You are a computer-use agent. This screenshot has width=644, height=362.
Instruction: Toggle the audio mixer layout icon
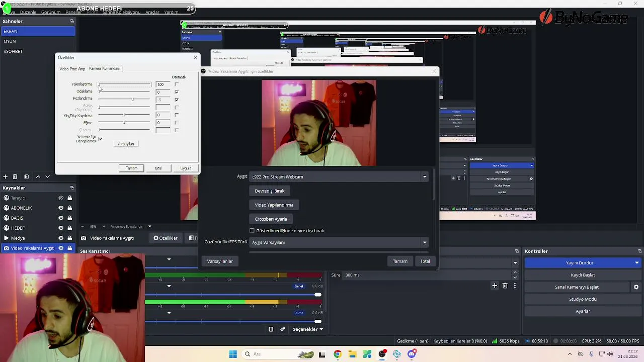click(271, 329)
